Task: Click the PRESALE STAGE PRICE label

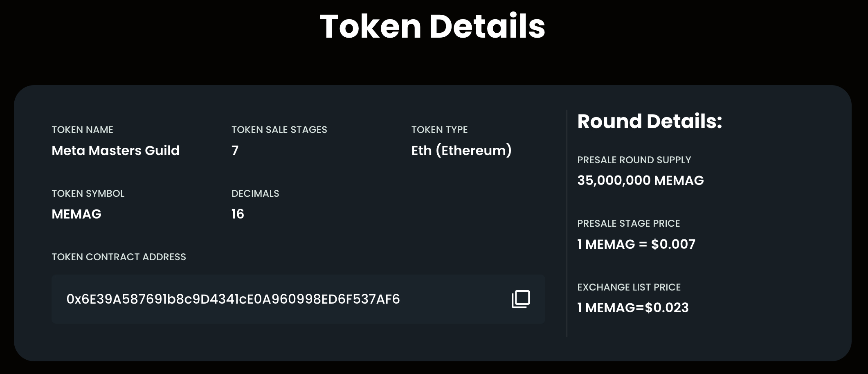Action: coord(628,223)
